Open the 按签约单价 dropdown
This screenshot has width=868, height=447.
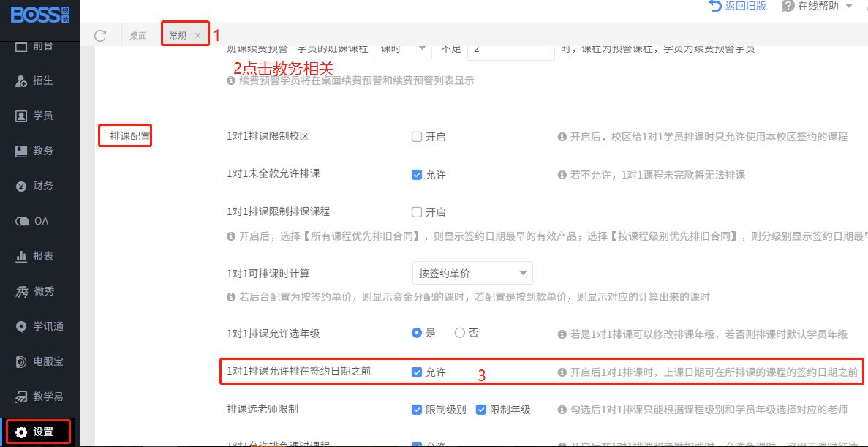472,274
